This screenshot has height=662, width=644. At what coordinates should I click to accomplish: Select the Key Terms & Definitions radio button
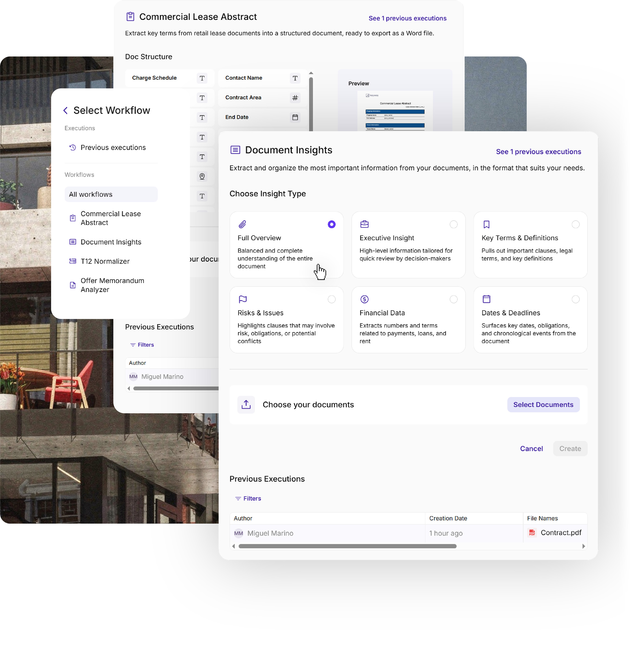point(575,224)
